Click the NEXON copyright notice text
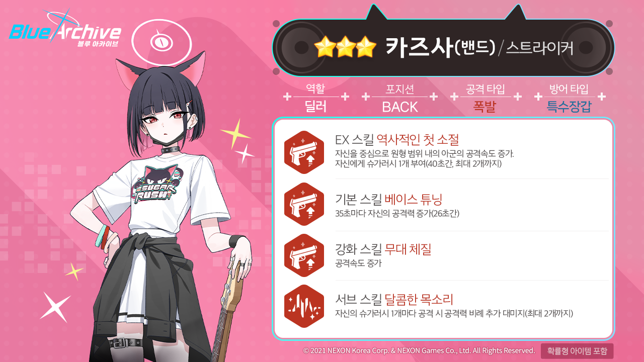Viewport: 644px width, 362px height. (x=419, y=350)
